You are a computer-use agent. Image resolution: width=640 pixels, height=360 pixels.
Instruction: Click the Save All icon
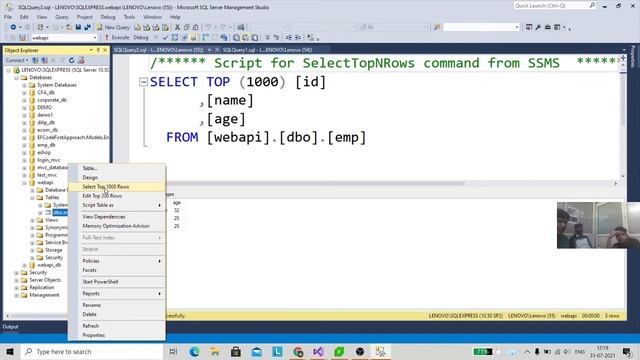click(87, 27)
